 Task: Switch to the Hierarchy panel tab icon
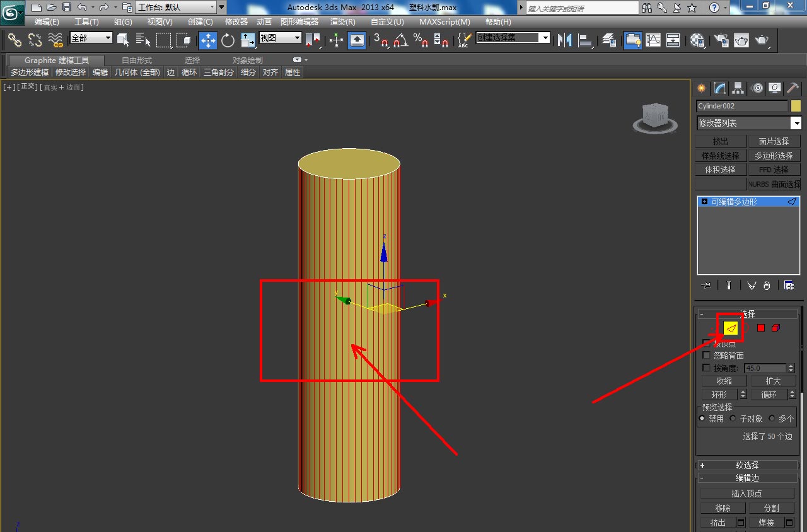(738, 88)
